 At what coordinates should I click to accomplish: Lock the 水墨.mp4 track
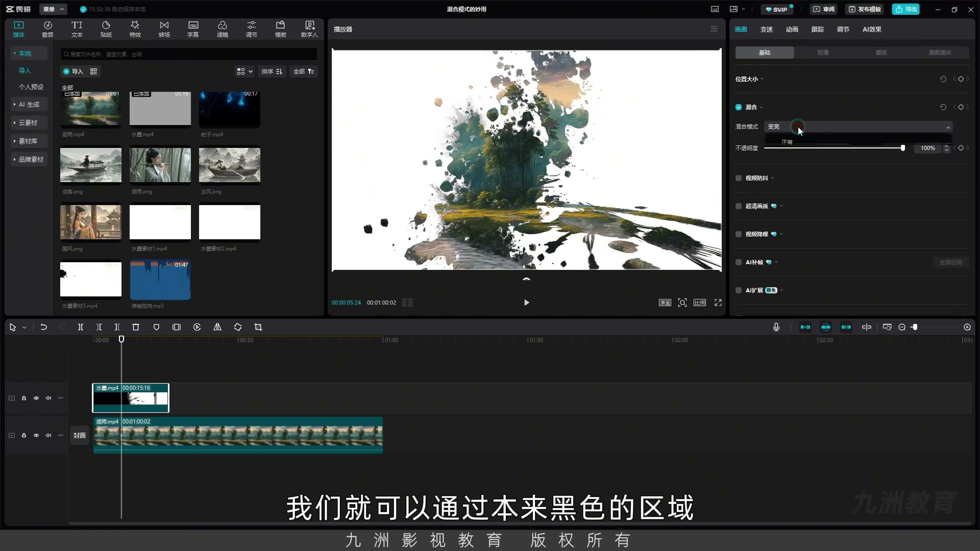[24, 398]
